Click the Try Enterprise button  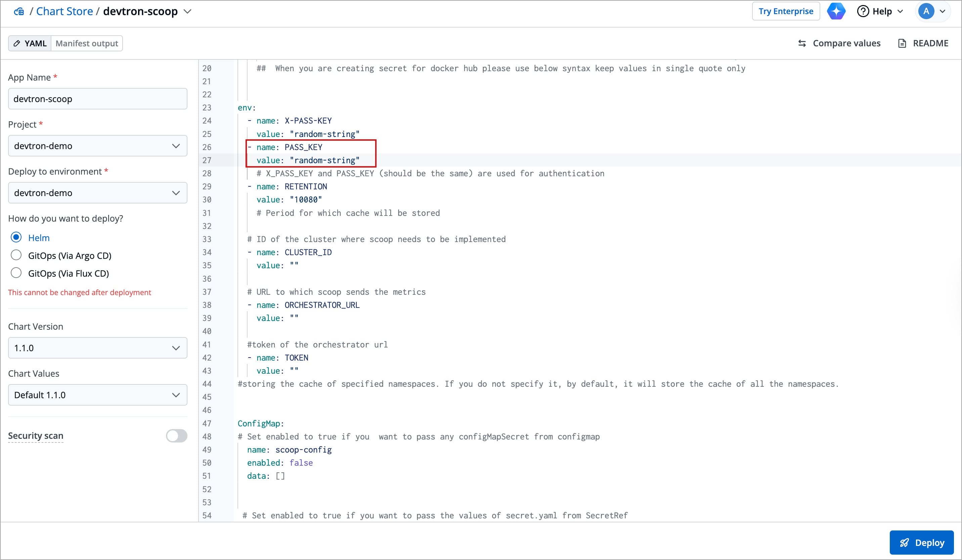(786, 11)
